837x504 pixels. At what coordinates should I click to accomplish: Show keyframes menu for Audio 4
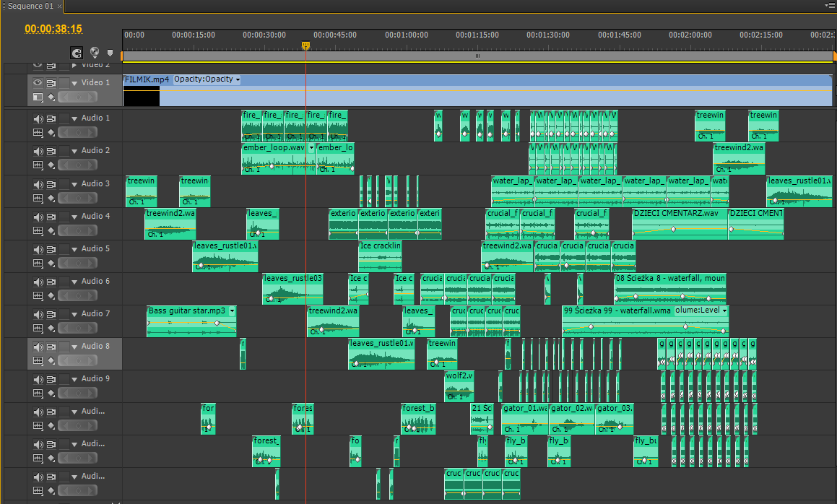[x=51, y=230]
